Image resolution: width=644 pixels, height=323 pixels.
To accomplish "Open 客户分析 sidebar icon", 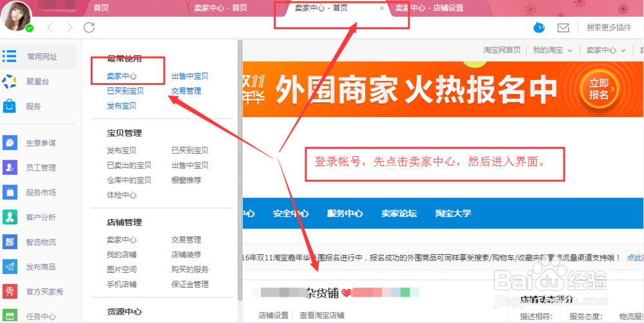I will coord(10,217).
